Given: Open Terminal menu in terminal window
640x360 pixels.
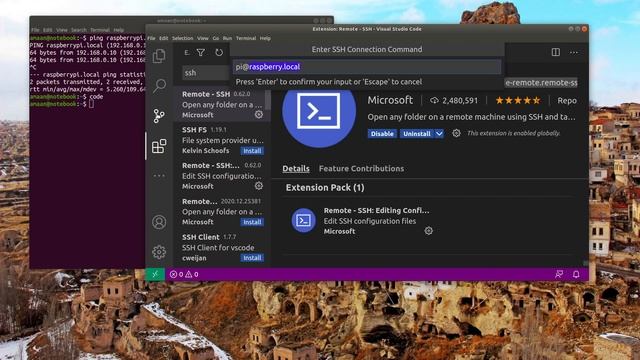Looking at the screenshot, I should pyautogui.click(x=100, y=30).
